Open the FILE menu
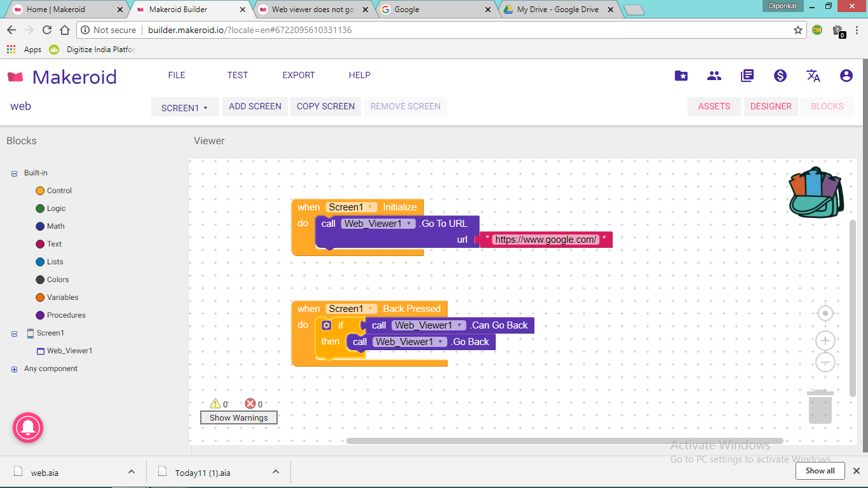The width and height of the screenshot is (868, 488). [177, 75]
